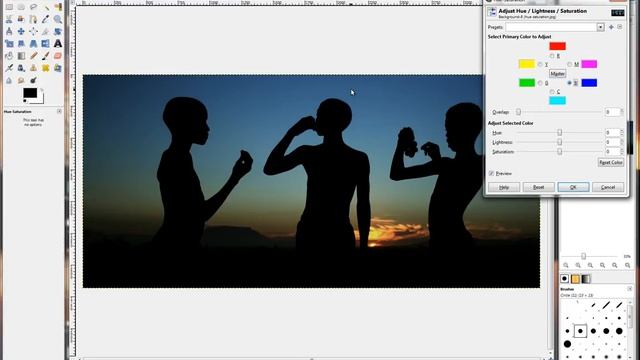Screen dimensions: 640x360
Task: Select the Measure compass tool
Action: pyautogui.click(x=9, y=31)
